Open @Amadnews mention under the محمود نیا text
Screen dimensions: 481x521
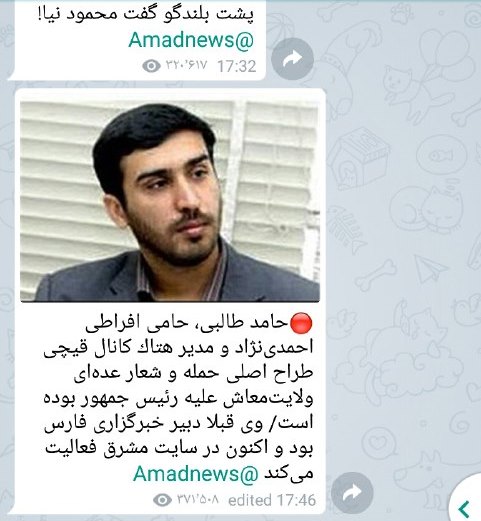(x=191, y=40)
